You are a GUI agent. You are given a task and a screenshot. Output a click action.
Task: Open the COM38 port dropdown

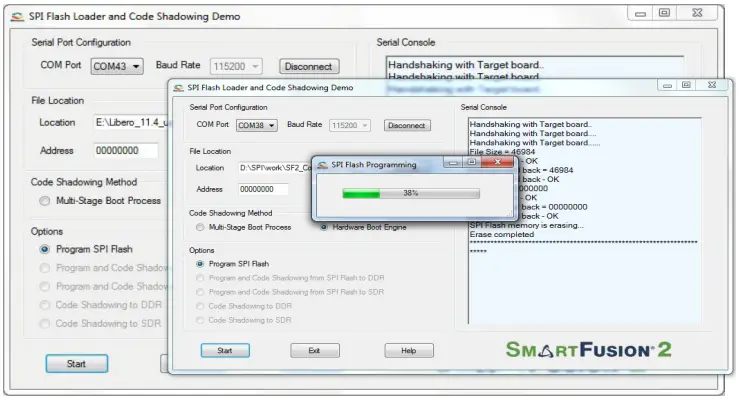(257, 125)
